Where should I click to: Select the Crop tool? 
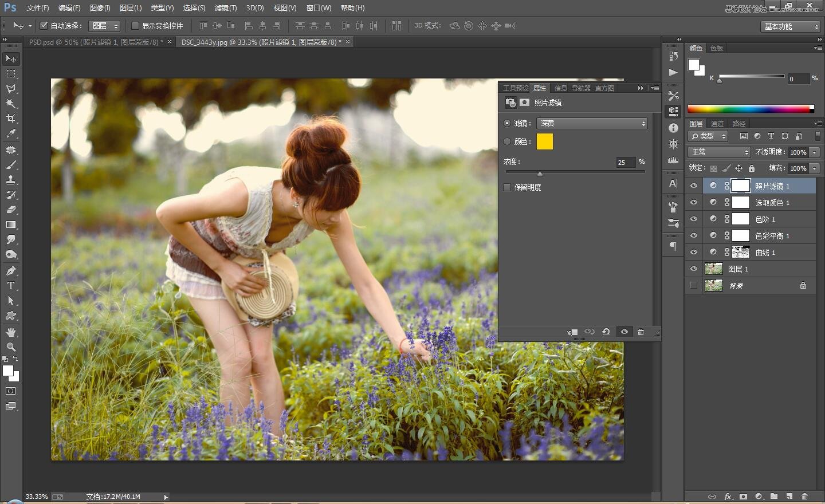point(11,119)
